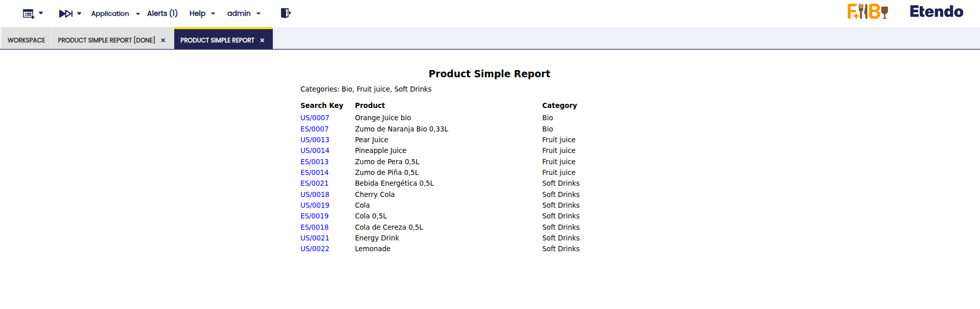Switch to the Workspace tab
This screenshot has height=309, width=980.
click(x=26, y=40)
